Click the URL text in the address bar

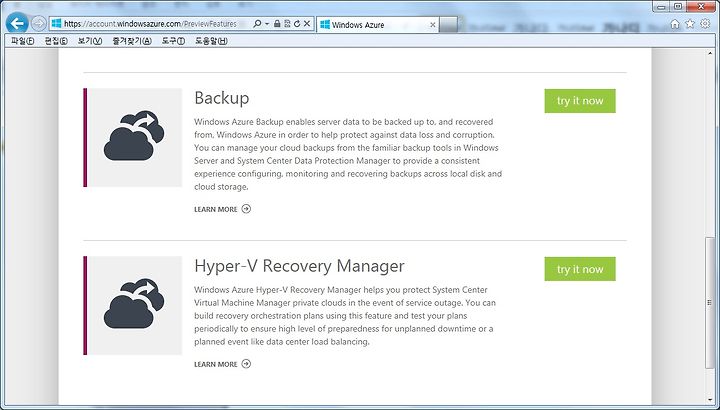click(150, 24)
